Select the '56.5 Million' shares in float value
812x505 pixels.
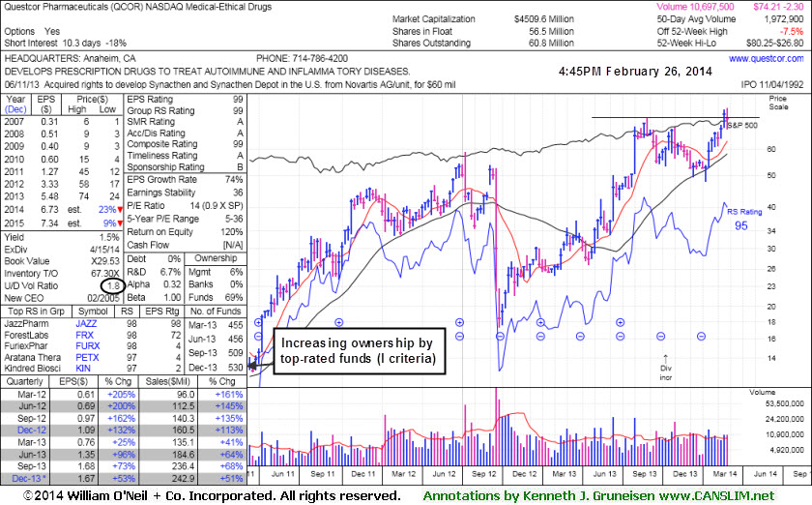tap(551, 31)
